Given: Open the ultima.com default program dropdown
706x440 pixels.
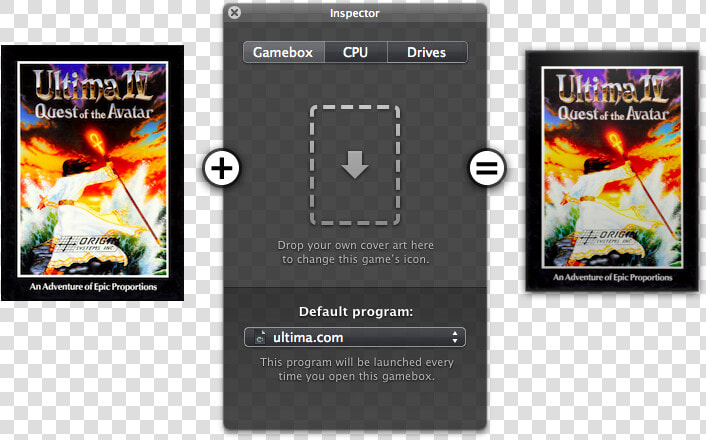Looking at the screenshot, I should click(x=355, y=337).
